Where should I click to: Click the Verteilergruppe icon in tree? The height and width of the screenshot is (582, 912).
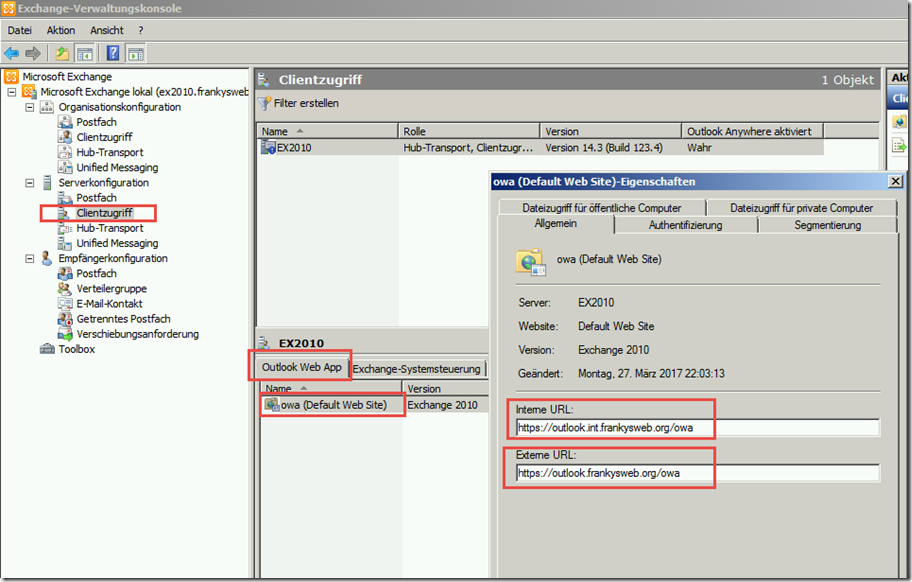[x=65, y=289]
